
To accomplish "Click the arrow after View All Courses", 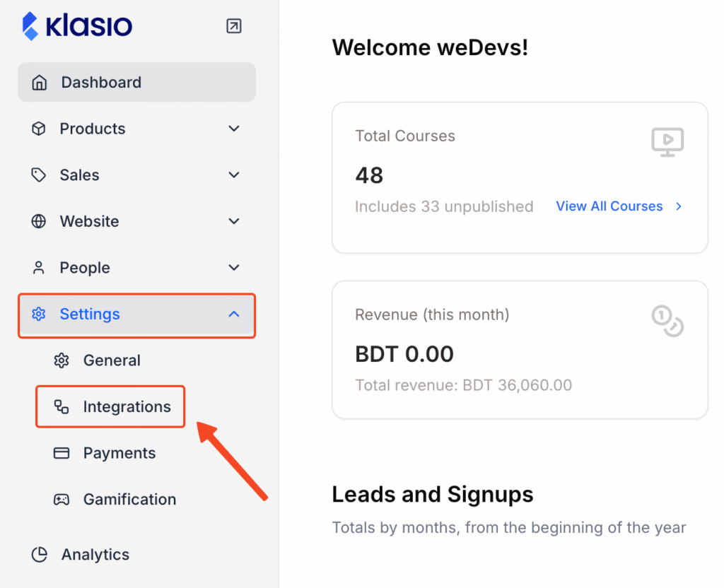I will (x=678, y=206).
